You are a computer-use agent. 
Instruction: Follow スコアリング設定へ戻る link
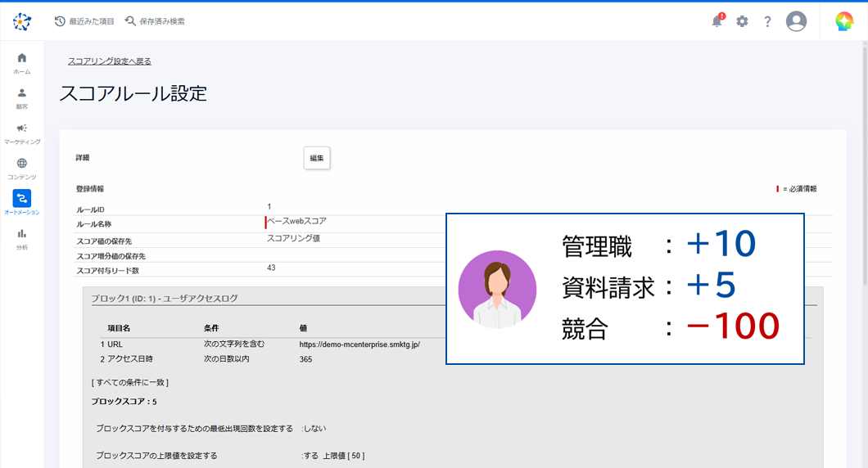[110, 61]
